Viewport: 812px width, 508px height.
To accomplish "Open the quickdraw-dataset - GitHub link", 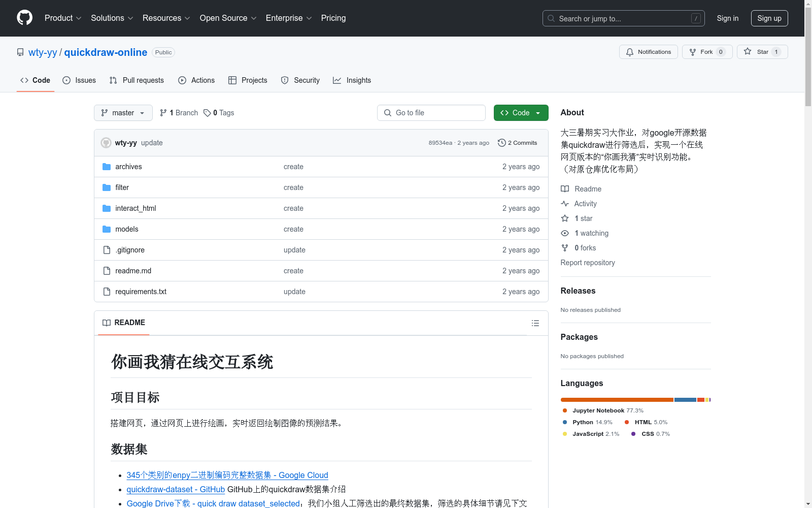I will pos(176,489).
